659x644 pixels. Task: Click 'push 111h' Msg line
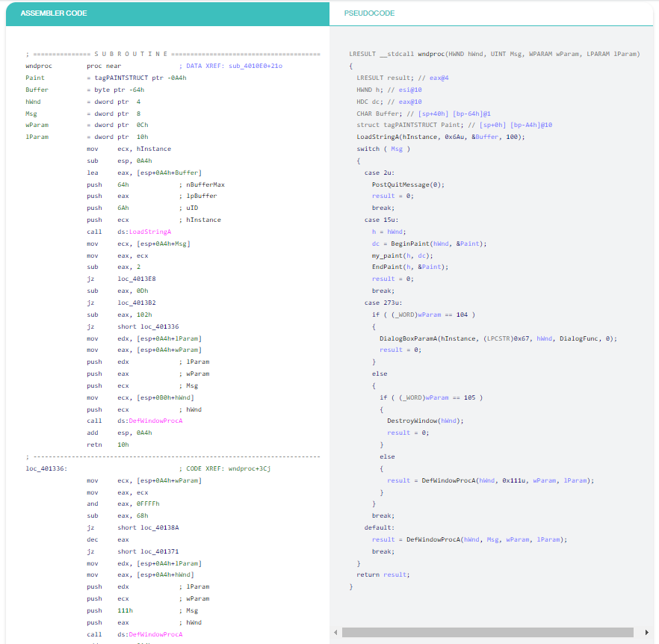(x=142, y=610)
